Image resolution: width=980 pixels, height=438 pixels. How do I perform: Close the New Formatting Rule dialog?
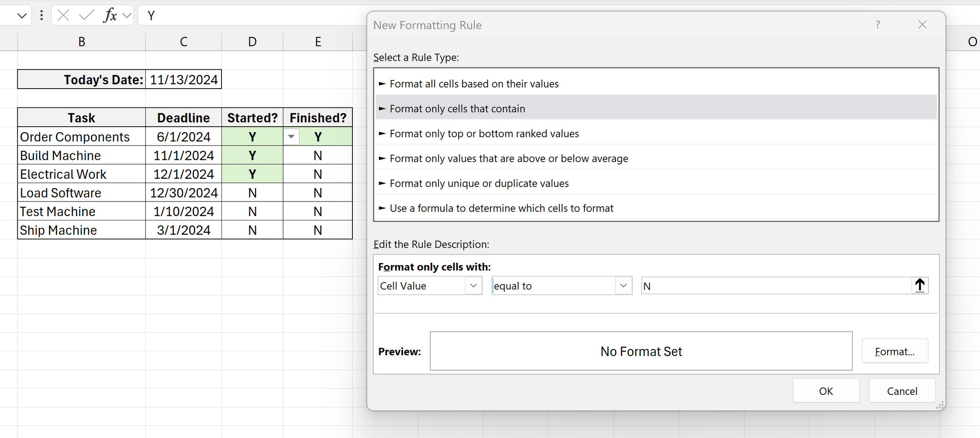(922, 25)
